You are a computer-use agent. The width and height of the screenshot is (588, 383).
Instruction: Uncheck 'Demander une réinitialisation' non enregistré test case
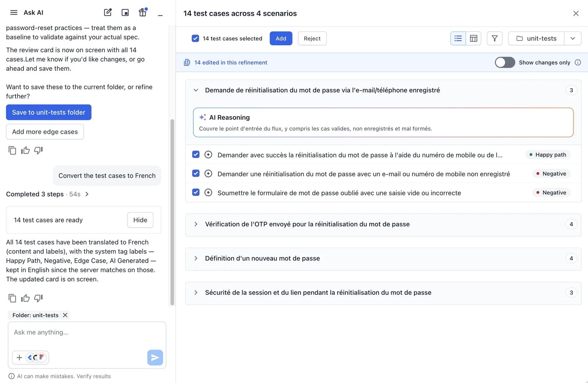[196, 173]
